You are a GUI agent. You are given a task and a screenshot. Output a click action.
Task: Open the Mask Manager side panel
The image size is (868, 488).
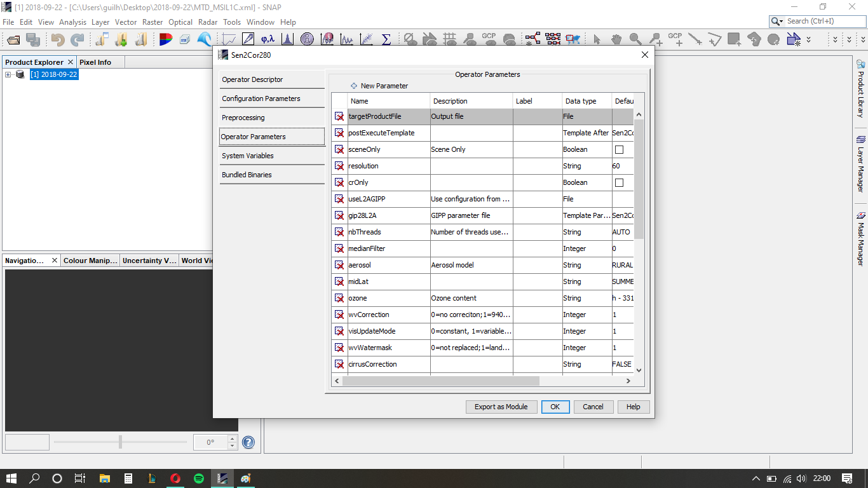click(x=861, y=239)
